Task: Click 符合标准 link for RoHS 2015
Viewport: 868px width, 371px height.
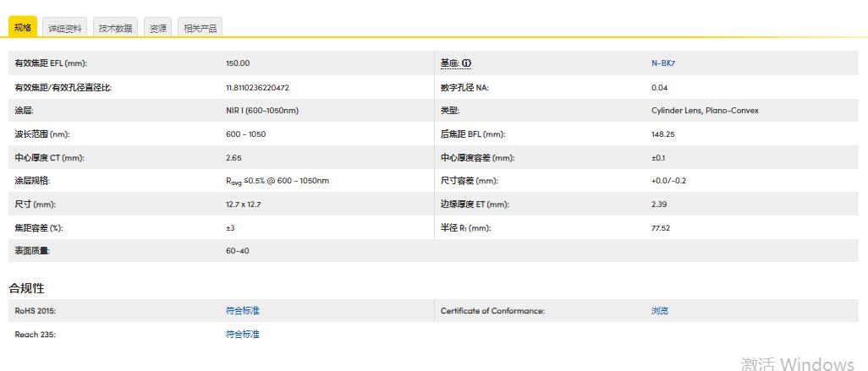Action: [x=243, y=311]
